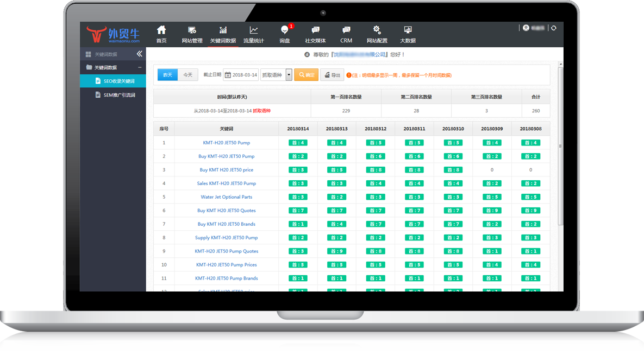Open 流量统计 traffic statistics icon
The height and width of the screenshot is (355, 644).
pyautogui.click(x=253, y=34)
